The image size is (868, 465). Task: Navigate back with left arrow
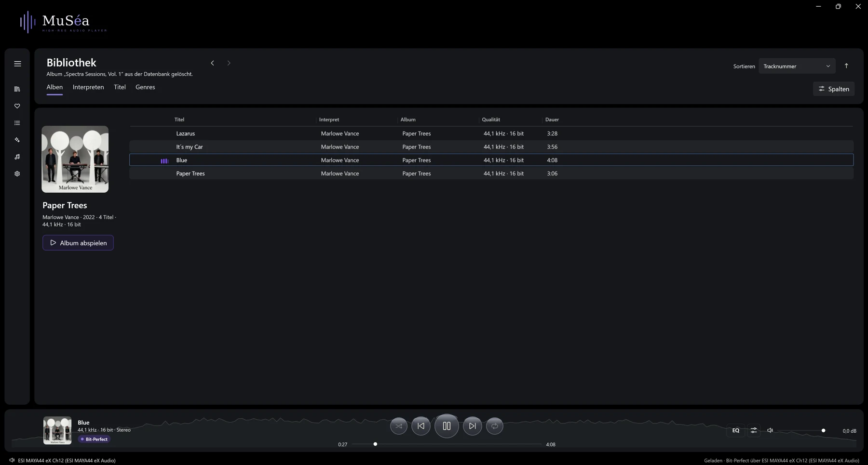tap(212, 63)
